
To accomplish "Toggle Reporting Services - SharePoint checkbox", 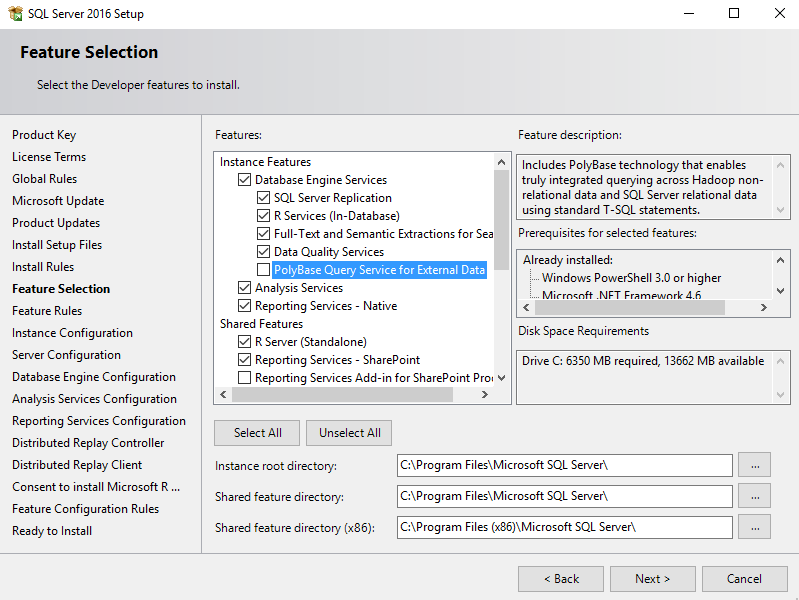I will click(x=245, y=360).
